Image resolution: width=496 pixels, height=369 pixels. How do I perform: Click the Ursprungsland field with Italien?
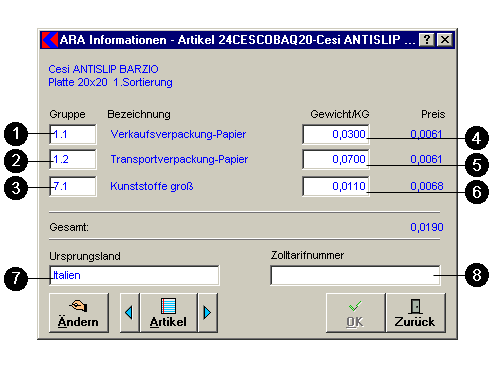click(x=134, y=275)
